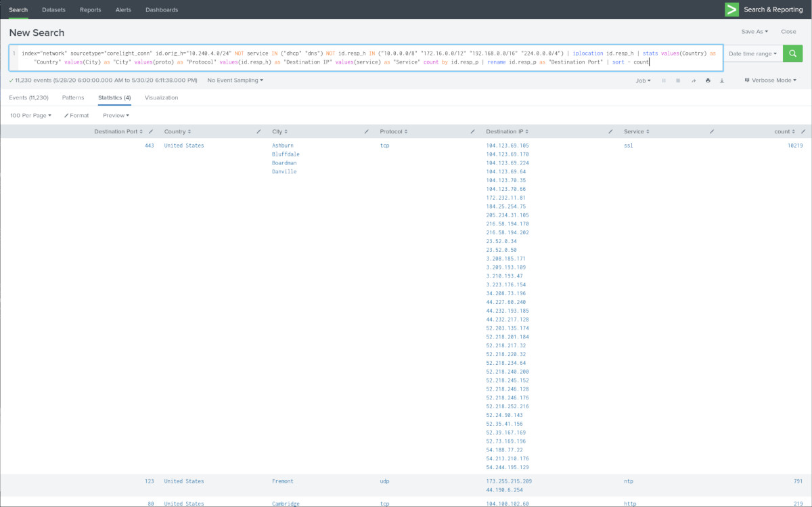Sort by City column header

(x=279, y=131)
